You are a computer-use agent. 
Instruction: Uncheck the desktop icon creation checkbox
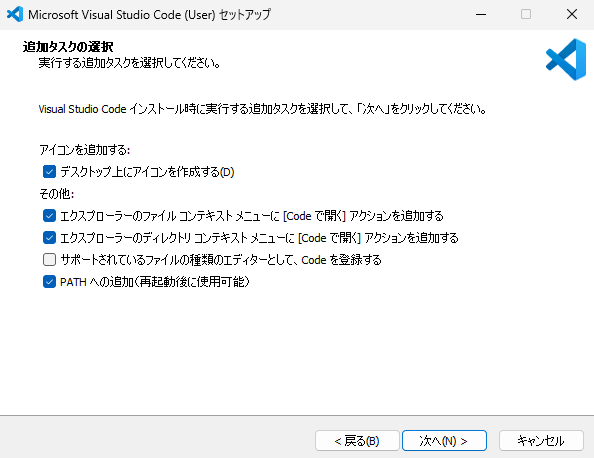(x=49, y=172)
